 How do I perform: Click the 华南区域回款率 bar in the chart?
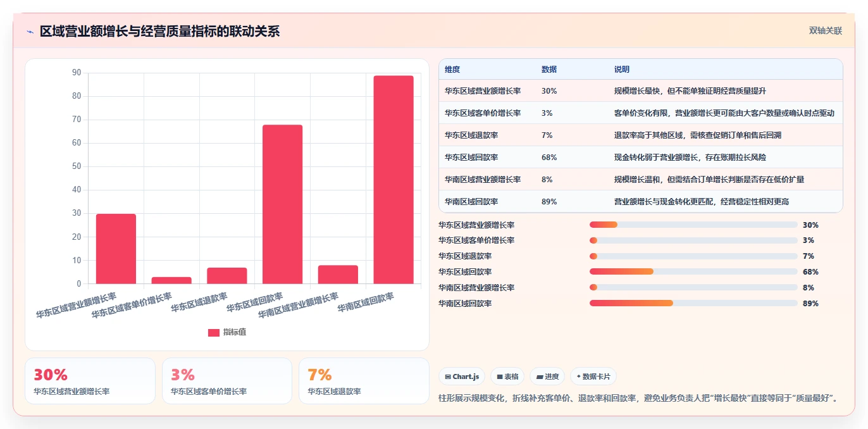tap(394, 180)
